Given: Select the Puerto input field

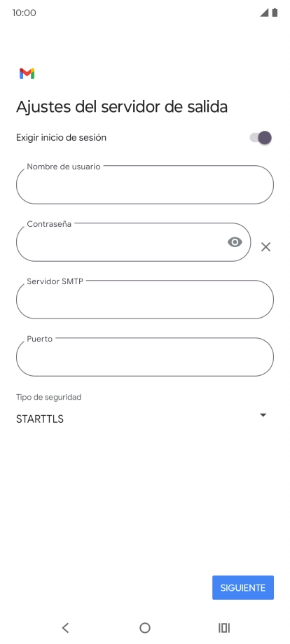Looking at the screenshot, I should [145, 357].
